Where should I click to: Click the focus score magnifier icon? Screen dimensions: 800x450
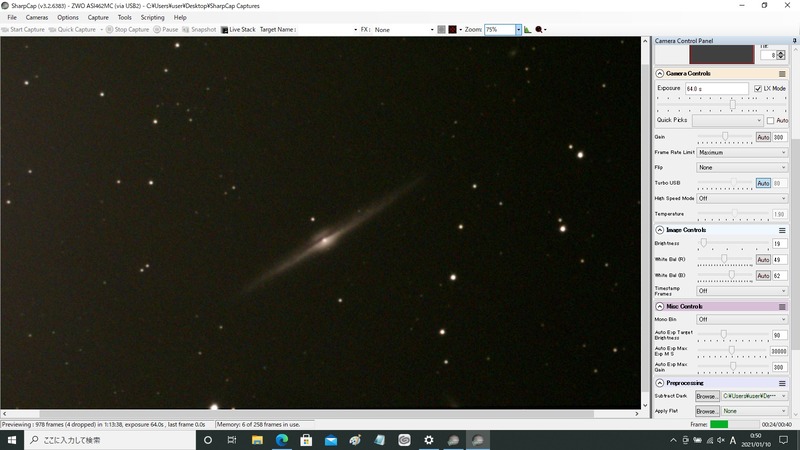point(539,30)
